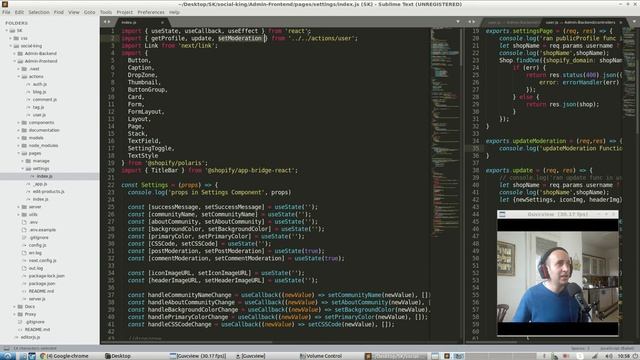Open the Goto menu
This screenshot has height=360, width=640.
click(x=89, y=12)
